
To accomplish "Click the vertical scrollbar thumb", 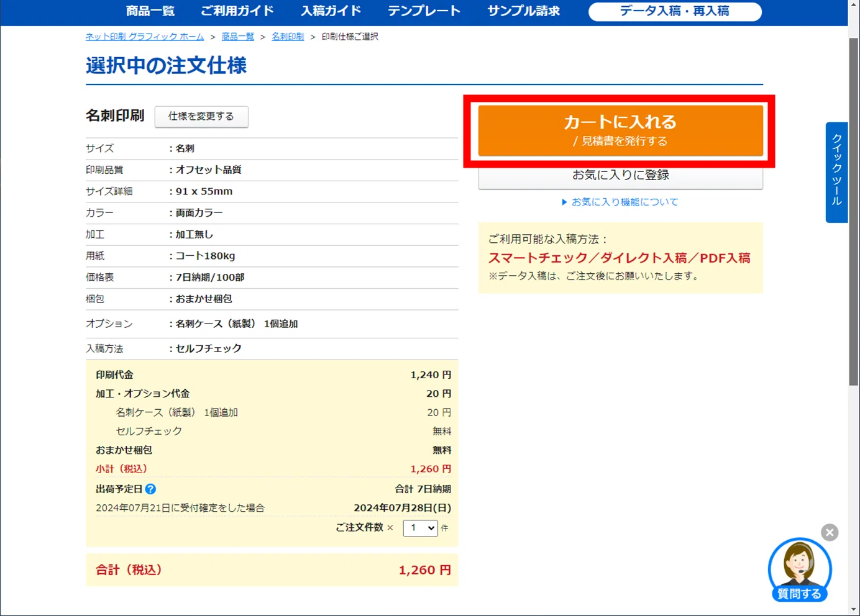I will click(854, 211).
